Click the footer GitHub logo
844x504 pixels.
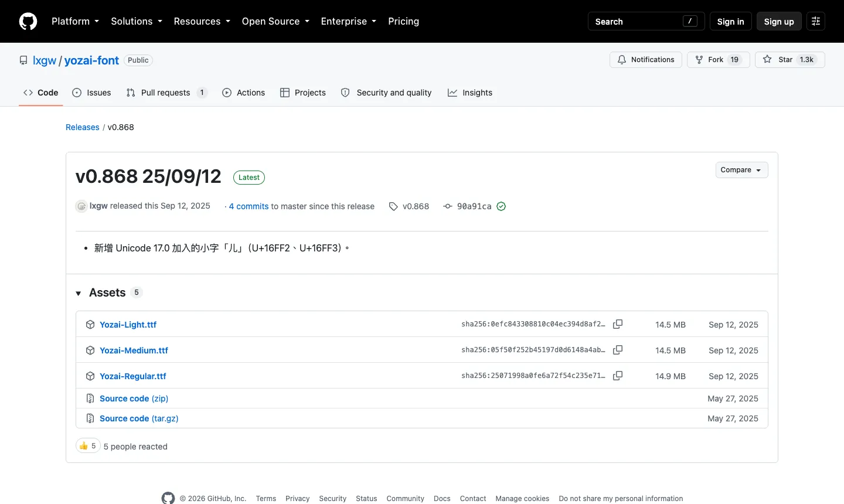(x=168, y=498)
